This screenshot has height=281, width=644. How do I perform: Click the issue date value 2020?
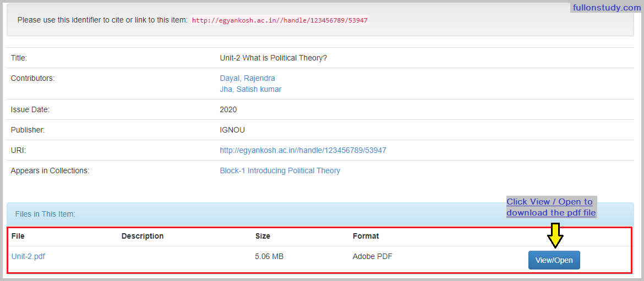(228, 109)
